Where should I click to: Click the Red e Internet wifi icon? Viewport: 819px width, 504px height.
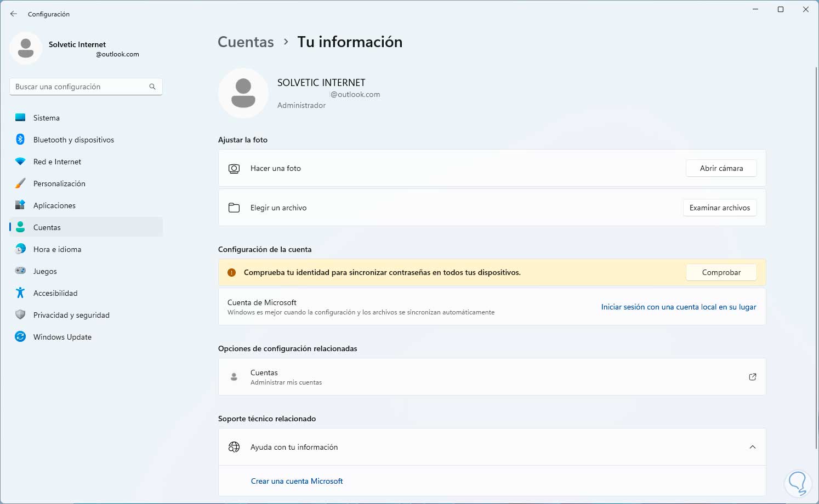pyautogui.click(x=20, y=162)
